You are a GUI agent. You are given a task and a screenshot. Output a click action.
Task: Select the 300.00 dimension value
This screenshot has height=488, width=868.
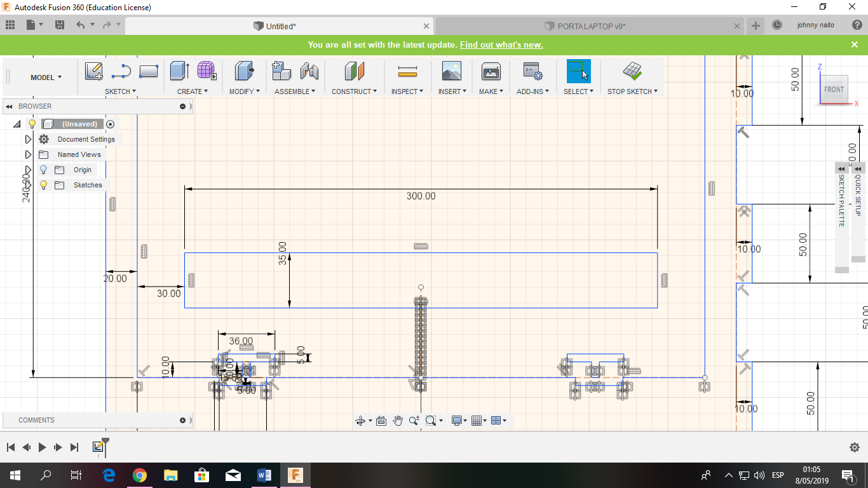pyautogui.click(x=421, y=196)
